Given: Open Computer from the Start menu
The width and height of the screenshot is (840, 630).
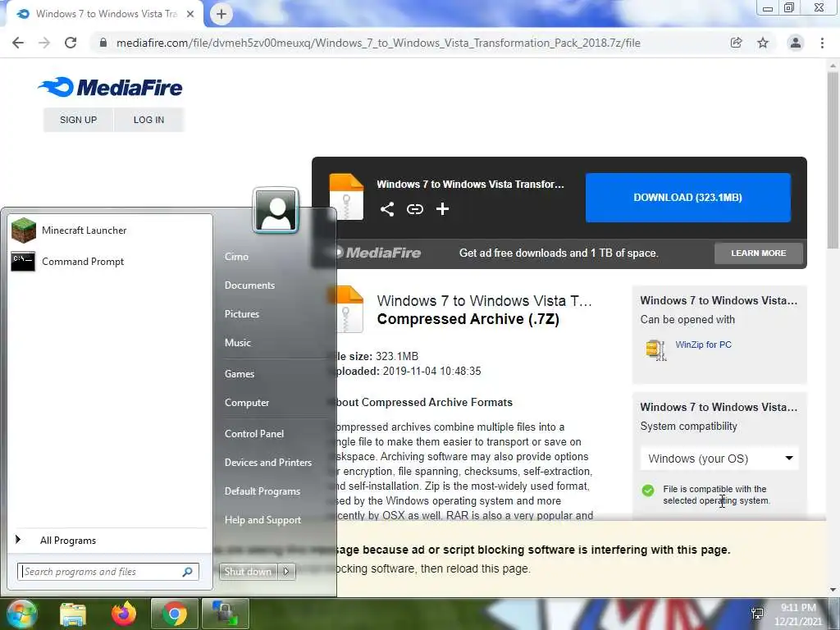Looking at the screenshot, I should point(247,403).
